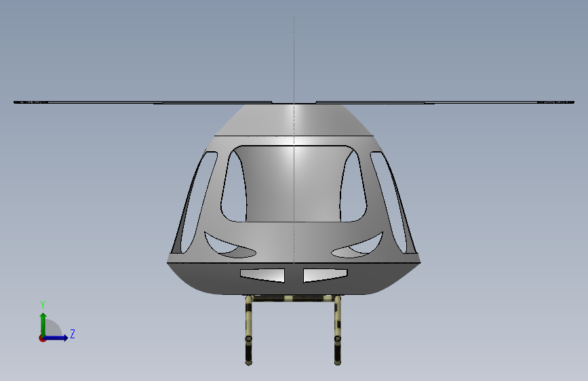588x381 pixels.
Task: Click the blue Z axis arrow of triad
Action: [x=57, y=338]
